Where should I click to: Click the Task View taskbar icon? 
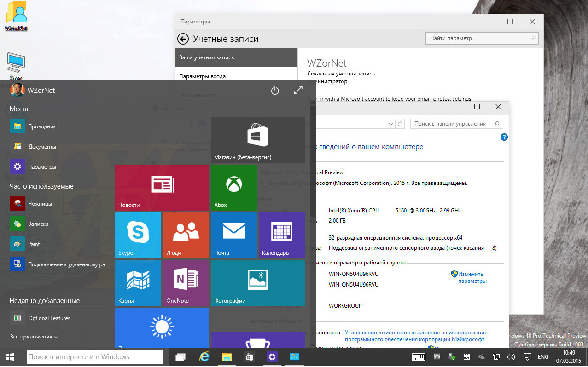click(180, 357)
